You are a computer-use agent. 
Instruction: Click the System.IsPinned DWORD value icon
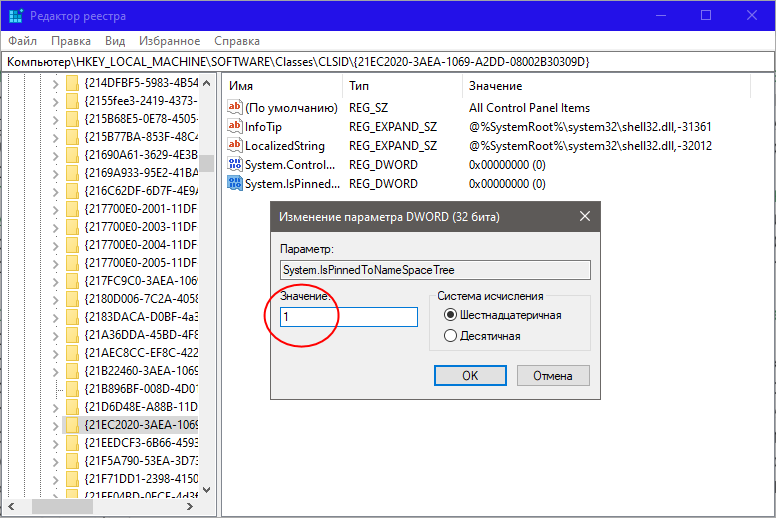pyautogui.click(x=235, y=184)
